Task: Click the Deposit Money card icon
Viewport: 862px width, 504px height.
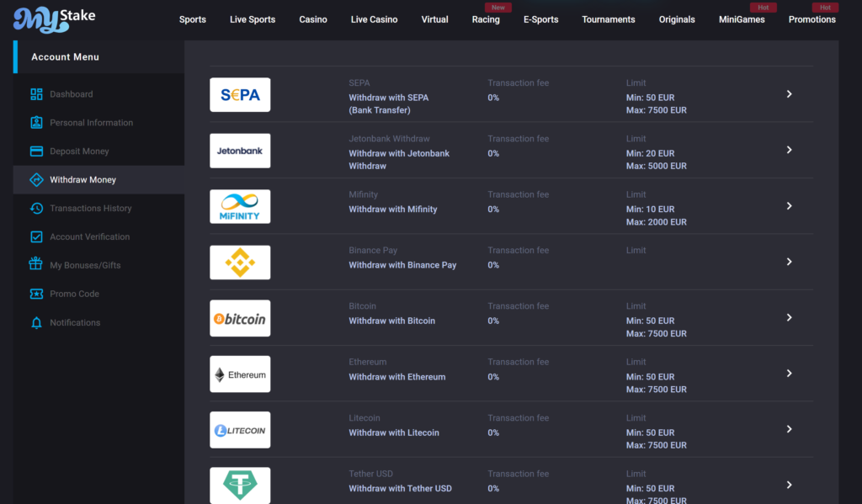Action: tap(36, 151)
